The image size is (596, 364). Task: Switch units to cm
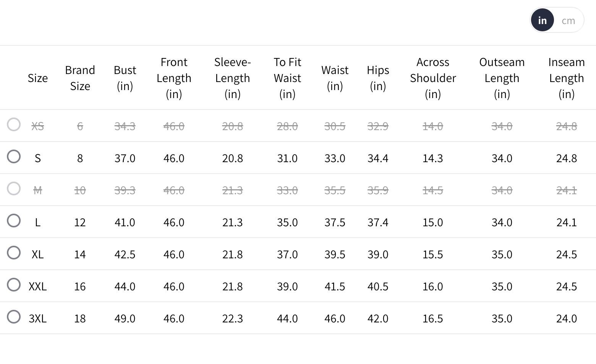click(568, 21)
